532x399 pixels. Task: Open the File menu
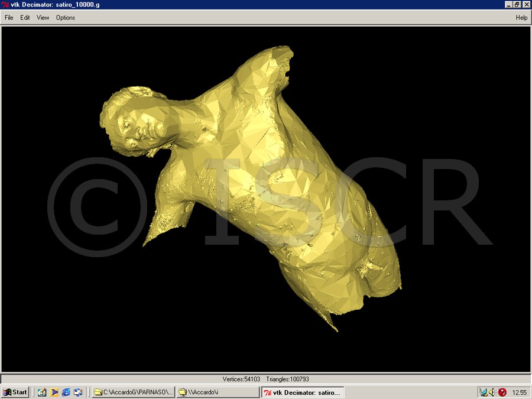pos(9,18)
